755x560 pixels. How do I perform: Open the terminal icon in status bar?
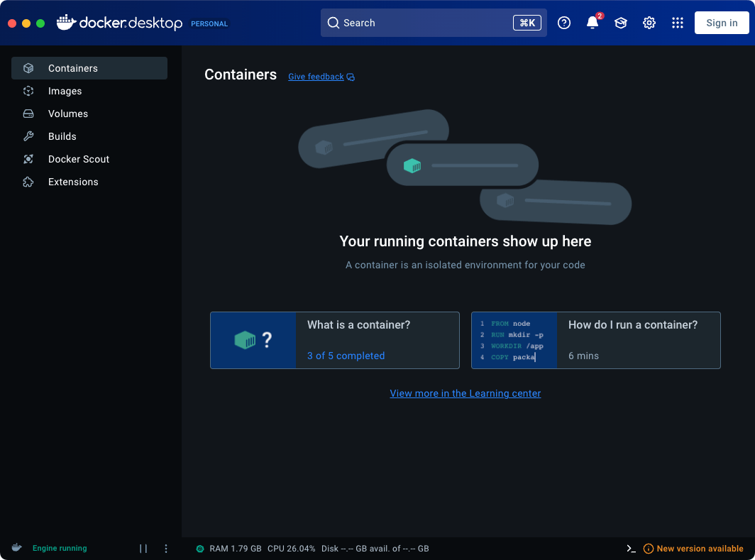(x=632, y=549)
